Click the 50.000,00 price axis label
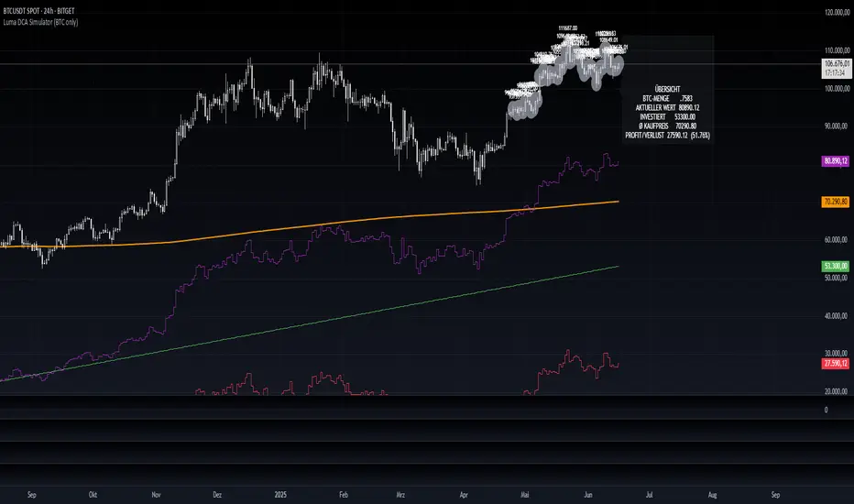 837,278
